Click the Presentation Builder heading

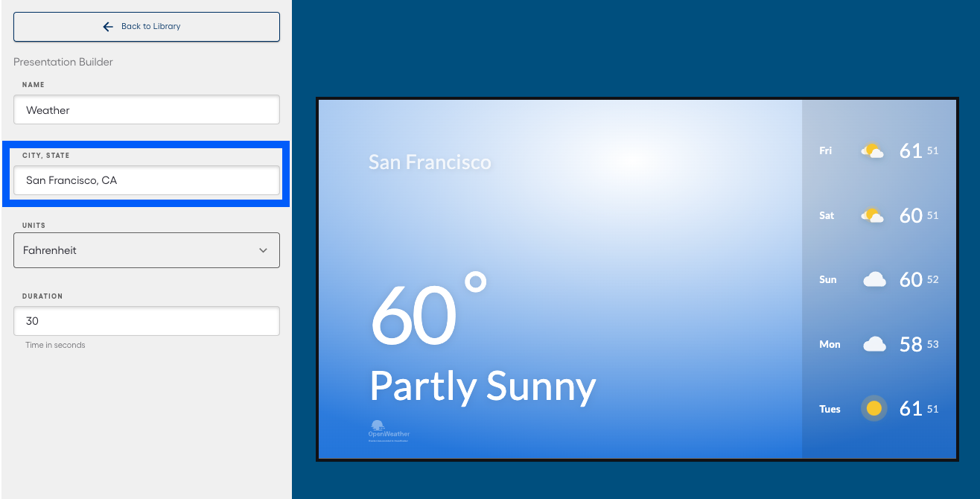(x=63, y=62)
